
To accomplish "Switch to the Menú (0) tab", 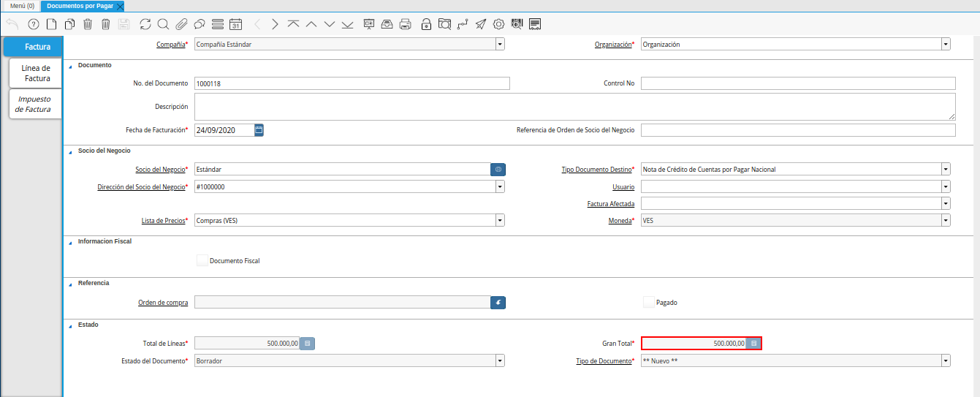I will pos(22,5).
